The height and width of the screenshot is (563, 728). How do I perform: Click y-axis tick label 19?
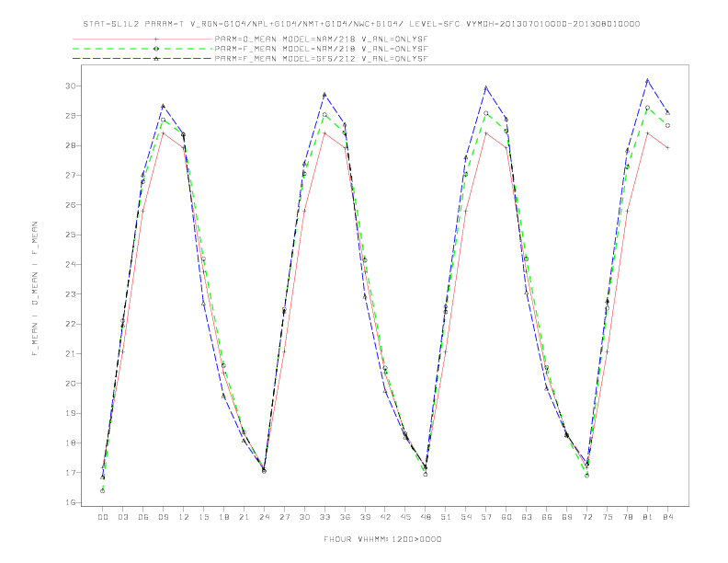coord(71,413)
